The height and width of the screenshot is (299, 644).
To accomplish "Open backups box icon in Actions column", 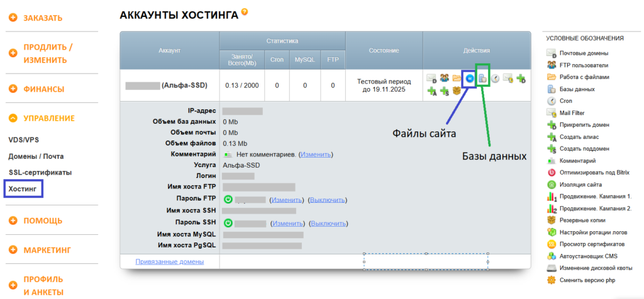I will 457,91.
